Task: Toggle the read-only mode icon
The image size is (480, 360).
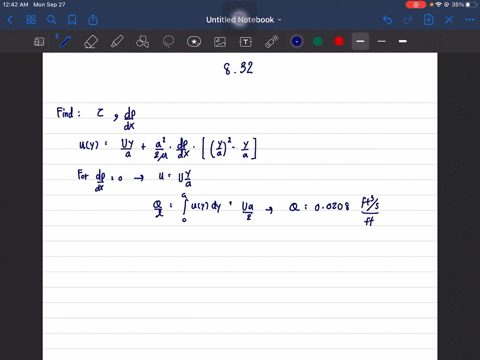Action: pyautogui.click(x=39, y=42)
